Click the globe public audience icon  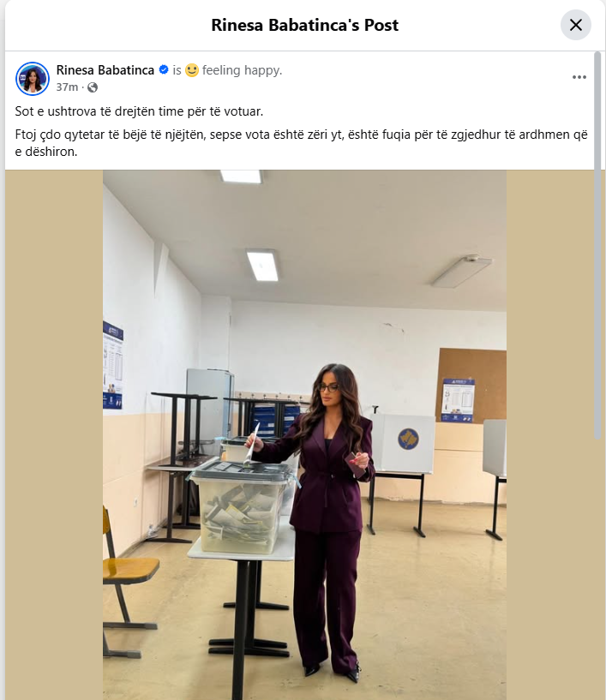coord(93,87)
